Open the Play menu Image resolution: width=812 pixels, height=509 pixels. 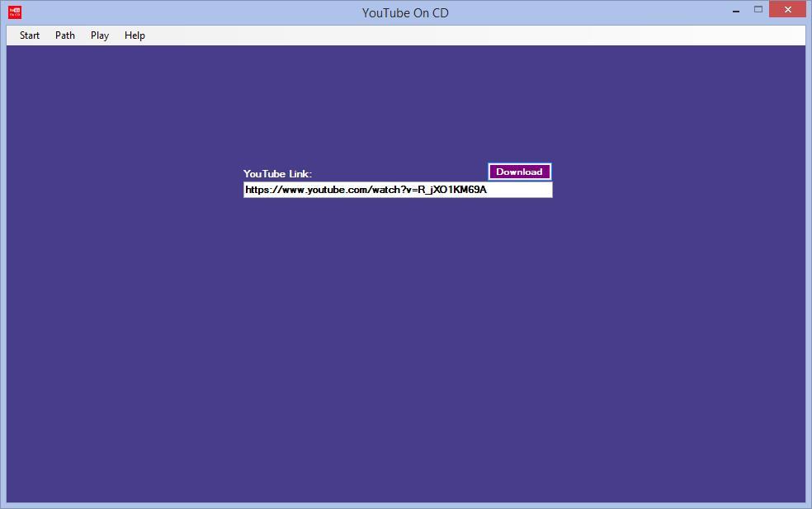pos(99,35)
